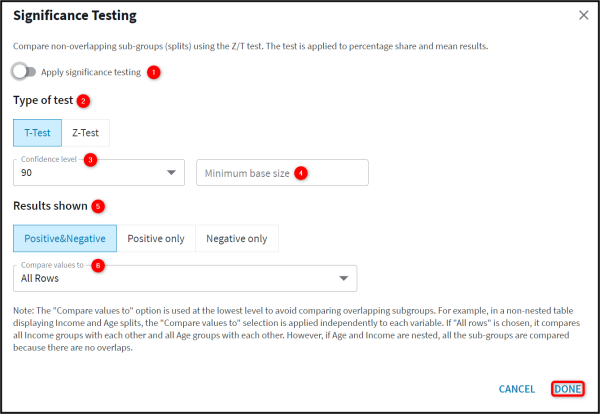Image resolution: width=600 pixels, height=414 pixels.
Task: Click the DONE button
Action: (x=568, y=389)
